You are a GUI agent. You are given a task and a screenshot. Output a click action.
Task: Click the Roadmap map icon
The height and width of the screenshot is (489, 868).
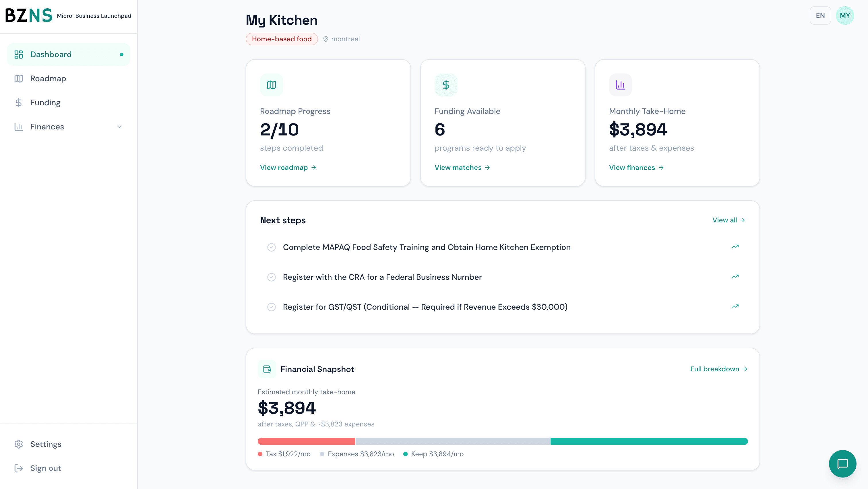pos(19,78)
